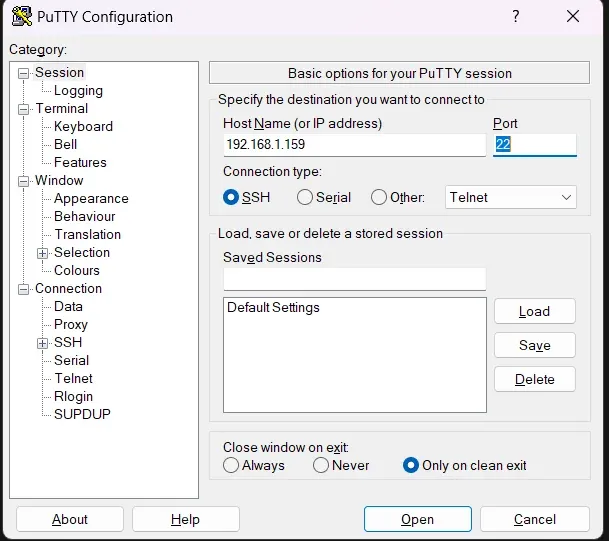
Task: Open the Telnet protocol dropdown
Action: [511, 197]
